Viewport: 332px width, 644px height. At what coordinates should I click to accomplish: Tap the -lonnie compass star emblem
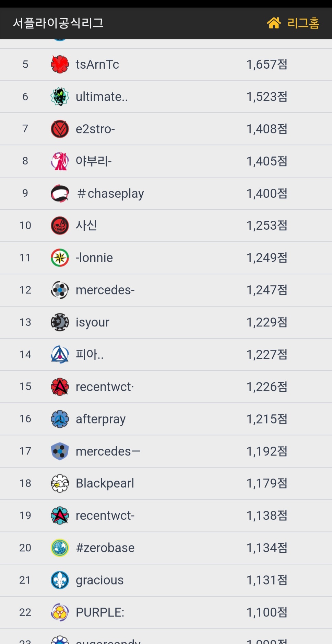click(x=60, y=258)
